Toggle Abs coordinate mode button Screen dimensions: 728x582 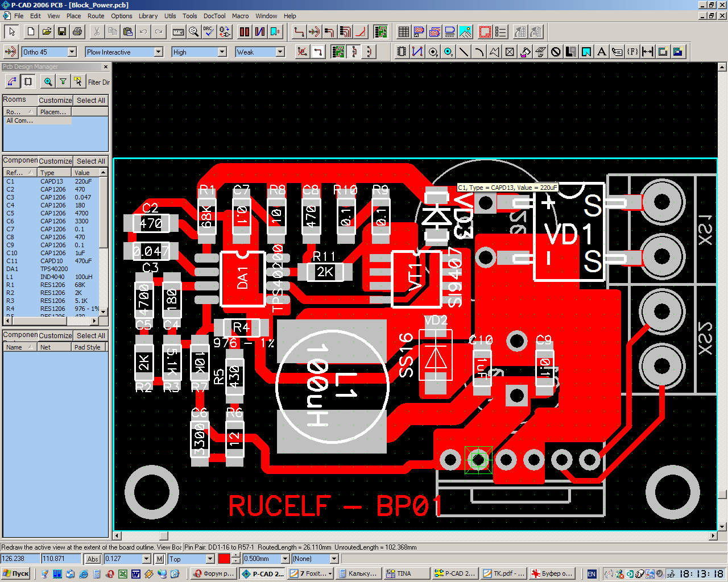click(x=93, y=559)
